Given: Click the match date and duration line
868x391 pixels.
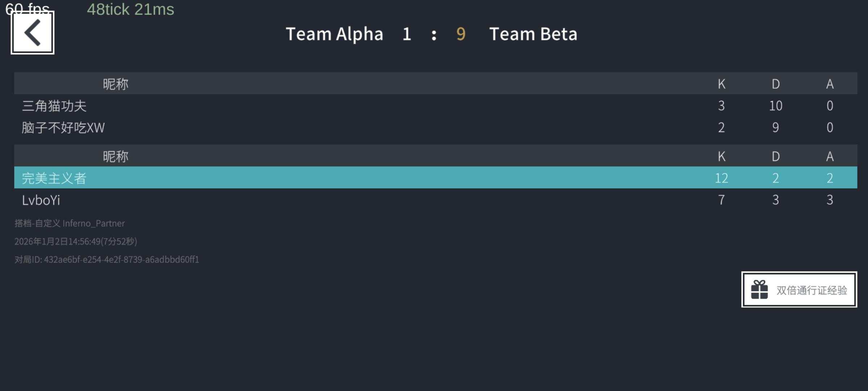Looking at the screenshot, I should coord(76,241).
